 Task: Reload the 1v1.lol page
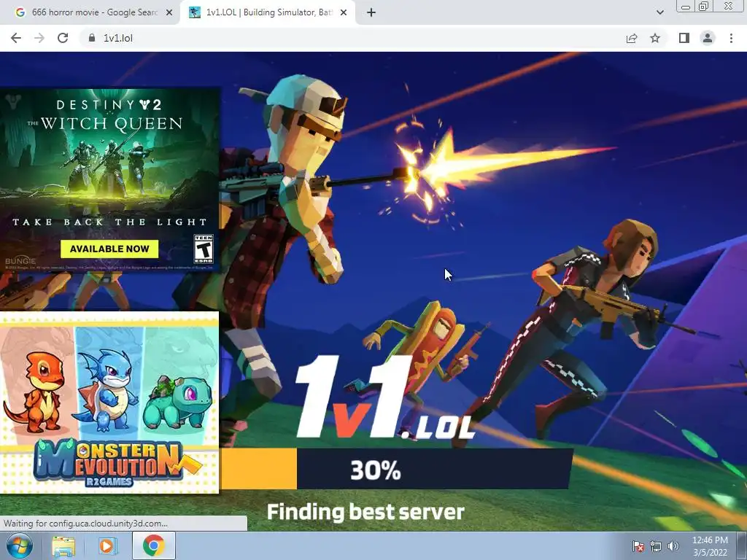[63, 38]
